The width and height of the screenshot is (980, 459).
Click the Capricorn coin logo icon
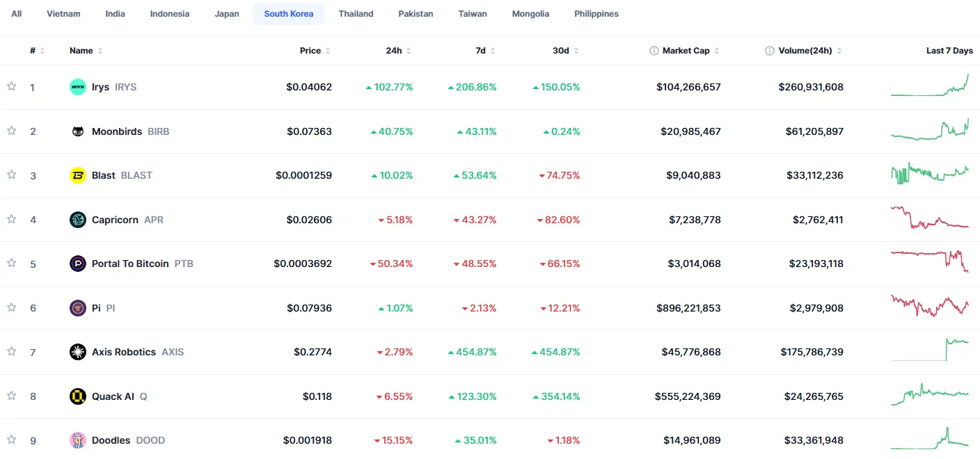[78, 220]
